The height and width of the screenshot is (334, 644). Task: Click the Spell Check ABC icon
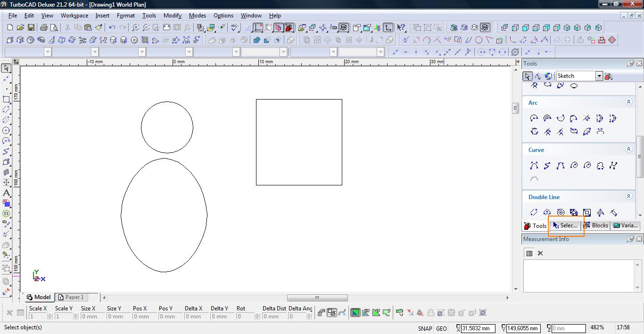234,28
